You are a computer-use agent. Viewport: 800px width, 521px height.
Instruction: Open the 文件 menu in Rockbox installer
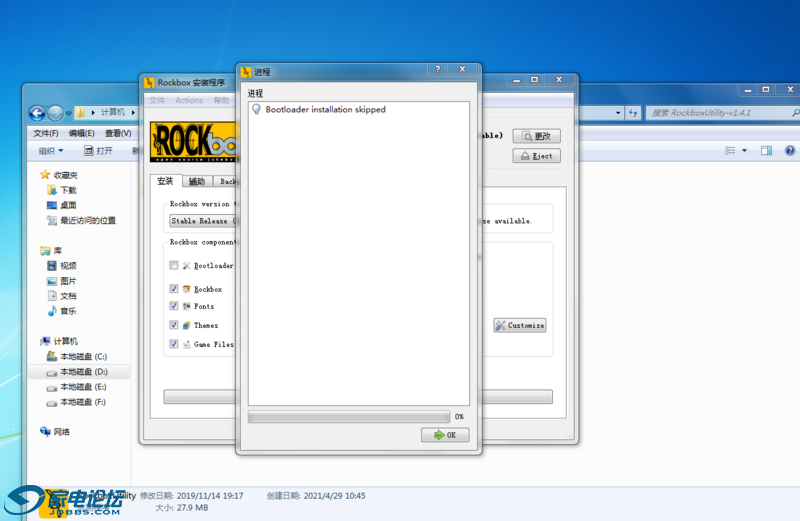point(157,100)
